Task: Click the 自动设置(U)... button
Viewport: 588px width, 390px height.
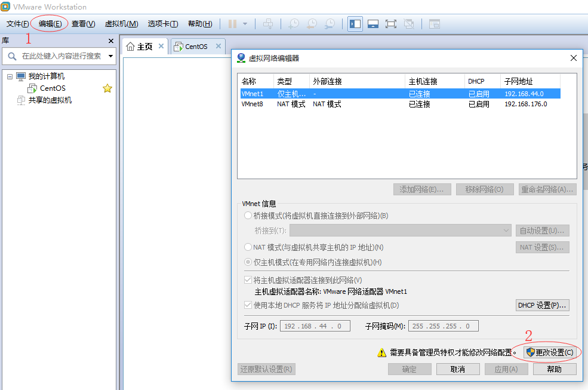Action: [542, 231]
